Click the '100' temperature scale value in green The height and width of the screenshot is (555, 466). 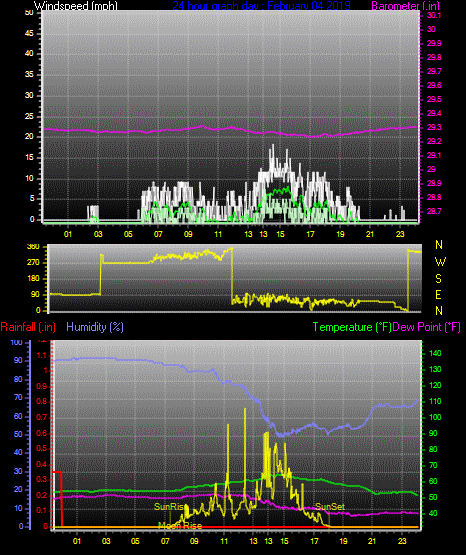coord(435,417)
